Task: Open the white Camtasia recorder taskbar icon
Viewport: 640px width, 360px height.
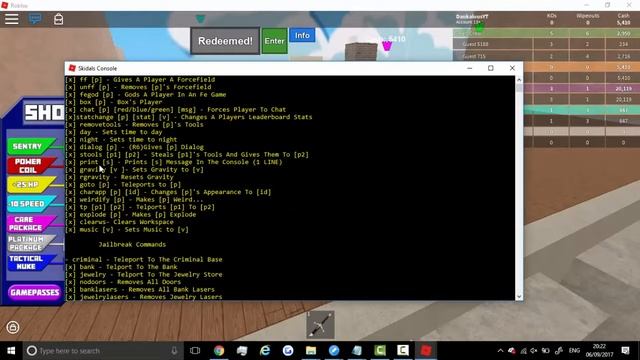Action: 403,351
